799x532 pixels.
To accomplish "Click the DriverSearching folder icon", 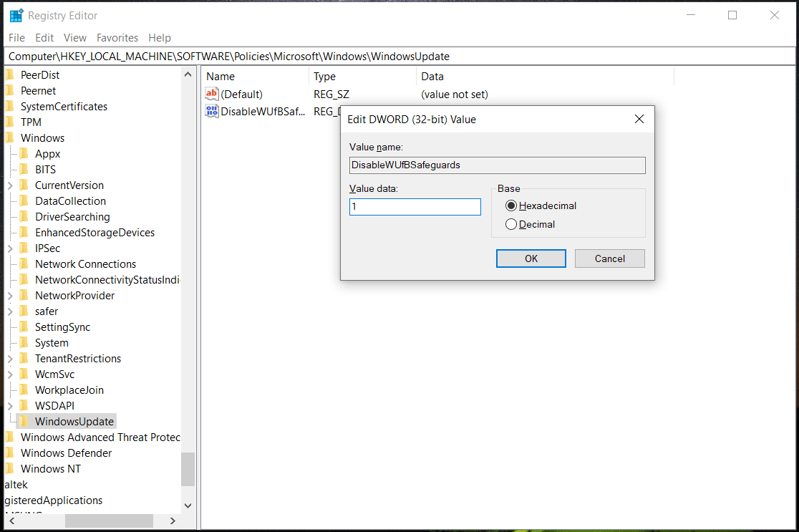I will pyautogui.click(x=24, y=217).
